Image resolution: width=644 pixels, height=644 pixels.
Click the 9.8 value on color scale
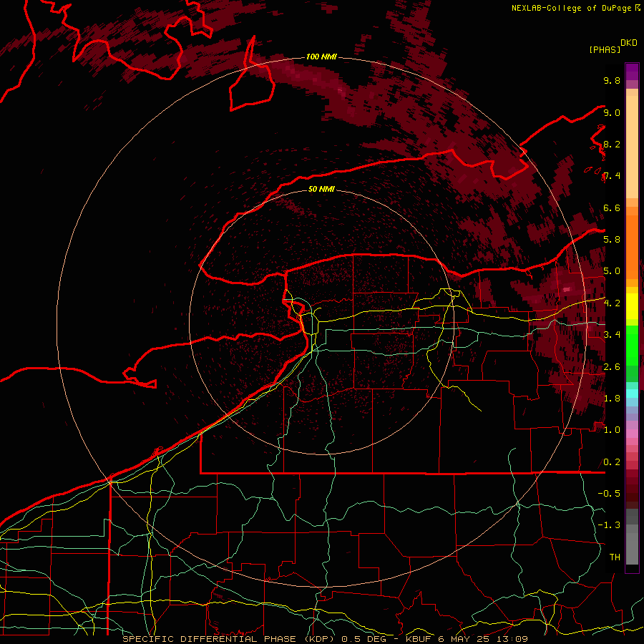click(612, 80)
